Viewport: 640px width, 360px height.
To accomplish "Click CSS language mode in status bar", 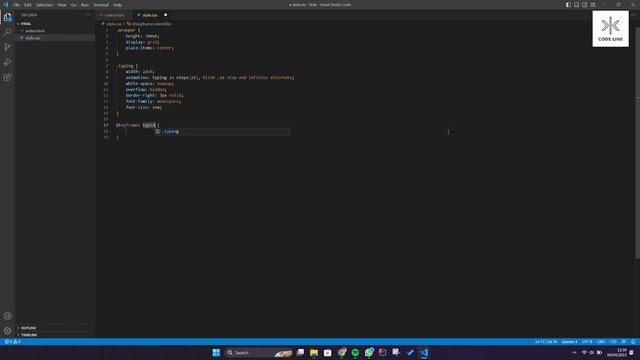I will 613,342.
